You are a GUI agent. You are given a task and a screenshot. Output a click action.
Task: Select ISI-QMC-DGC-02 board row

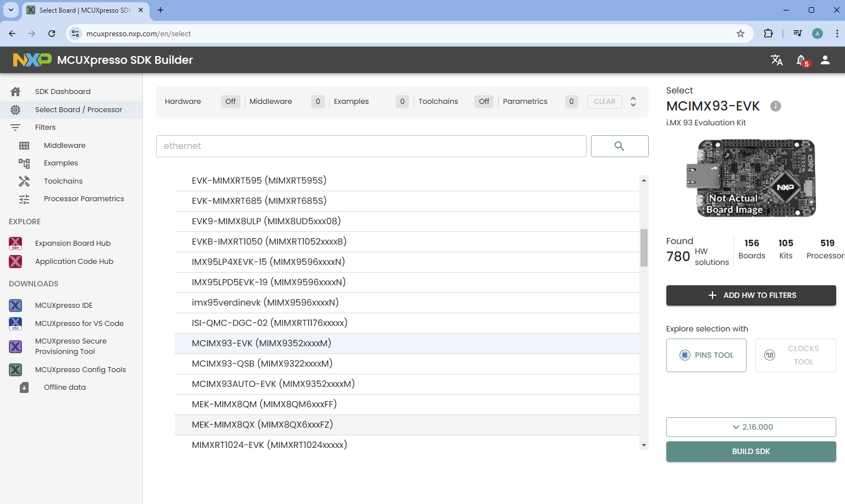407,323
